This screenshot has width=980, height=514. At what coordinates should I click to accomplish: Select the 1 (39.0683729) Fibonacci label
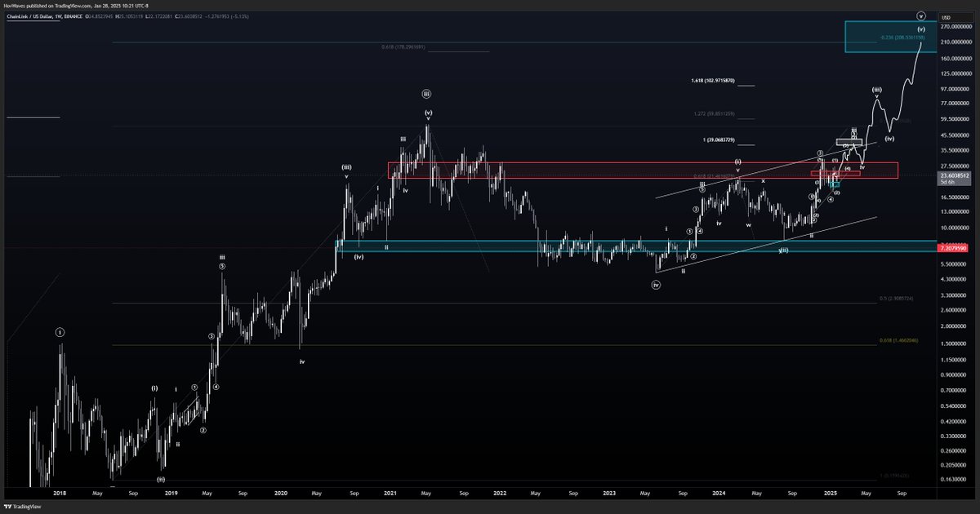coord(719,140)
